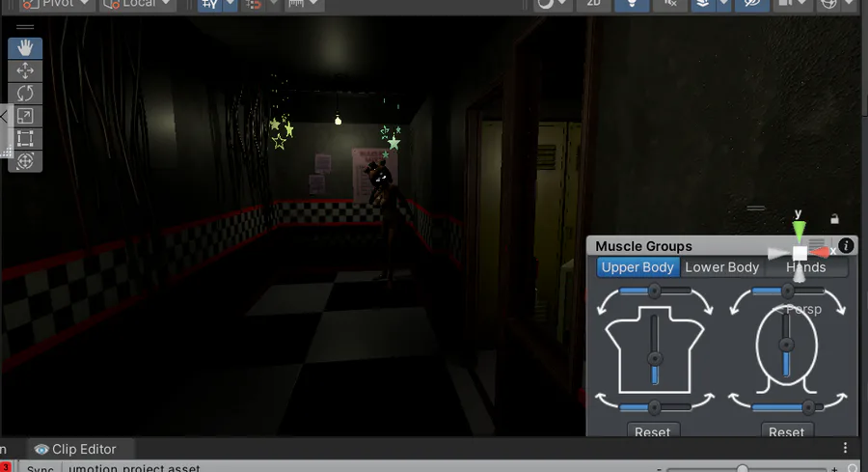The height and width of the screenshot is (472, 868).
Task: Adjust torso top twist slider
Action: click(x=655, y=291)
